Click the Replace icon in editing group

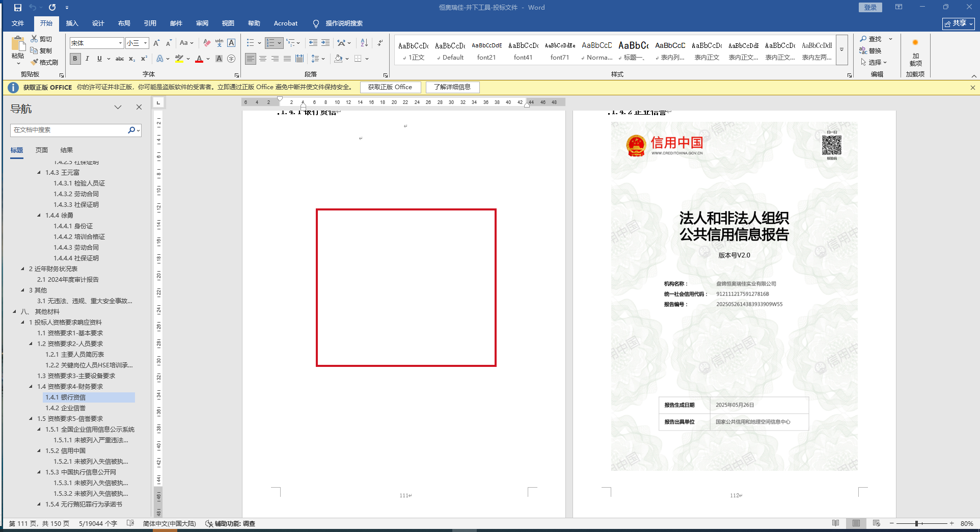[863, 50]
